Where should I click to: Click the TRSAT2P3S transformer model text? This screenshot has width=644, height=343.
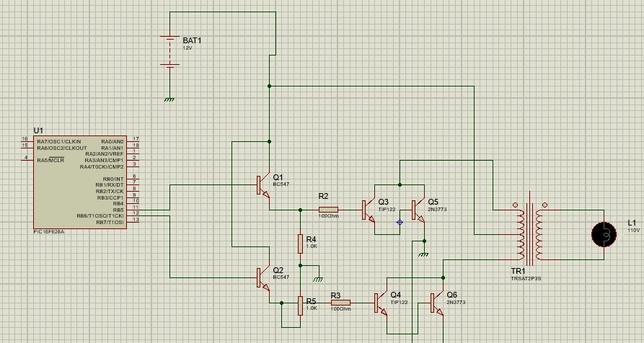tap(526, 279)
